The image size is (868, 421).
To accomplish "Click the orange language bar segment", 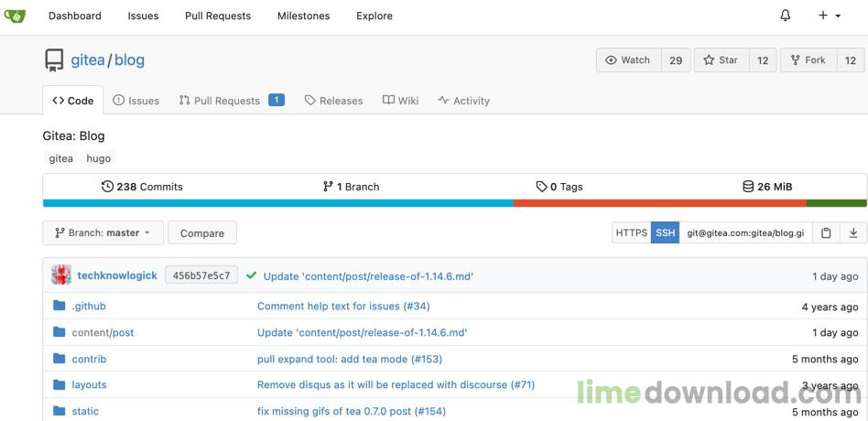I will (660, 203).
